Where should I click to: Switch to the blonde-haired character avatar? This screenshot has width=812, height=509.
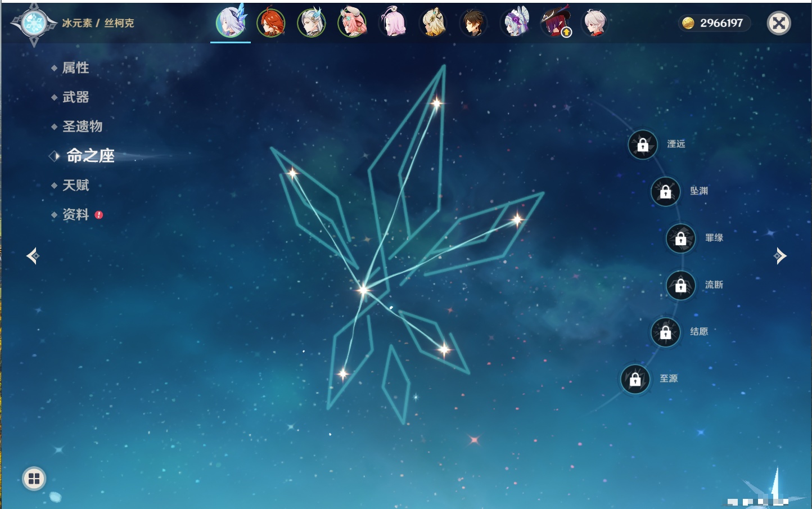(433, 23)
